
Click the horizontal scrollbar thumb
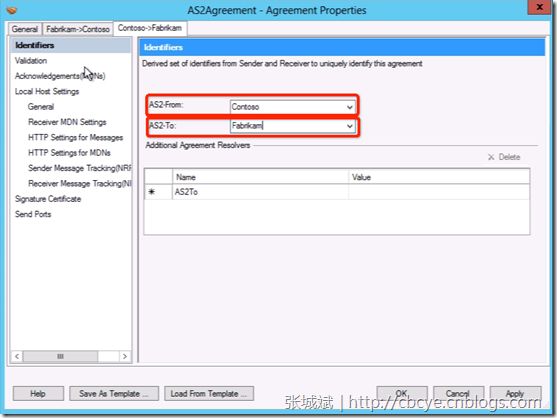(60, 356)
